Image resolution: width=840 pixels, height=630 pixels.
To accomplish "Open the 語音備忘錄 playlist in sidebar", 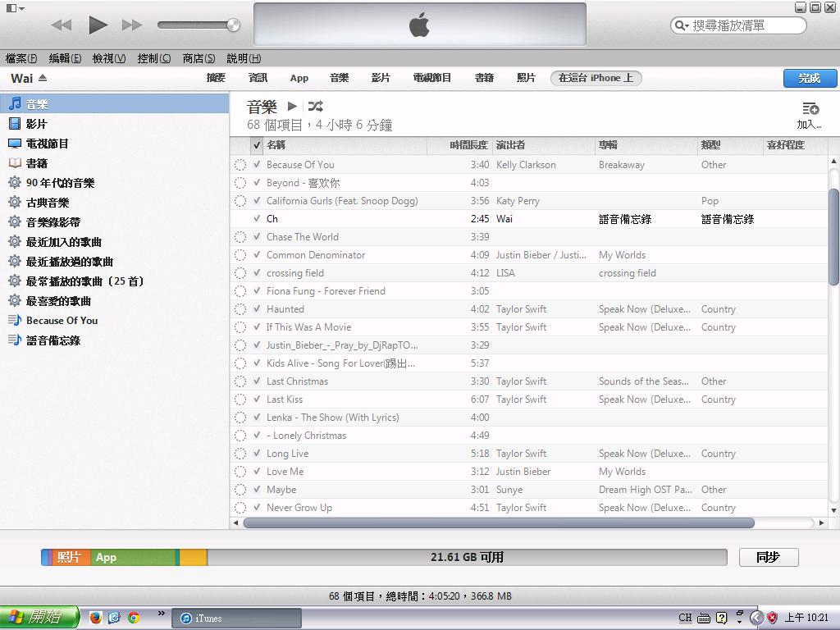I will tap(44, 340).
